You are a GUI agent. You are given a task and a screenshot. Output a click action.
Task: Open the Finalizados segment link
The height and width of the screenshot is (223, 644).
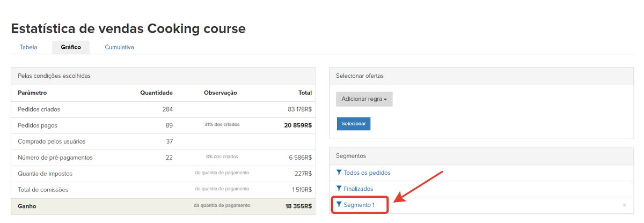point(358,189)
